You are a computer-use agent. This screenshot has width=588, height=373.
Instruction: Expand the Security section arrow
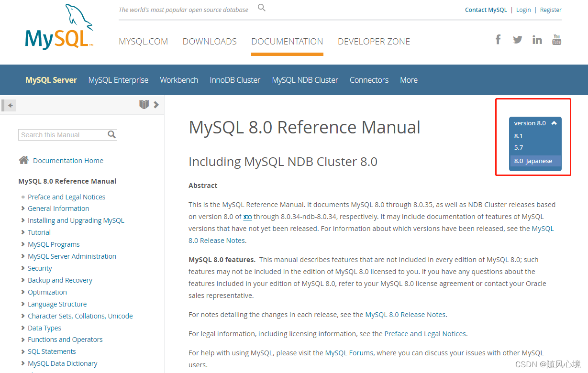tap(23, 268)
